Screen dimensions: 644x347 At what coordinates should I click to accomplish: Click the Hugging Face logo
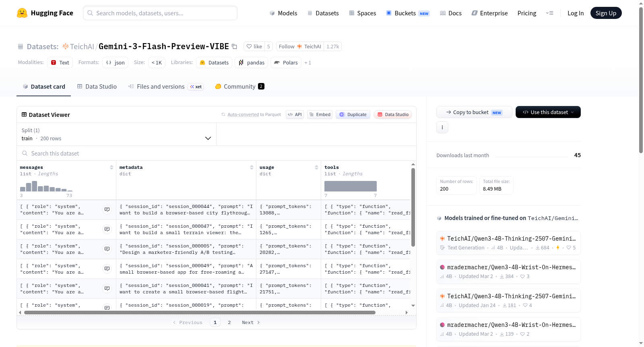pyautogui.click(x=45, y=13)
